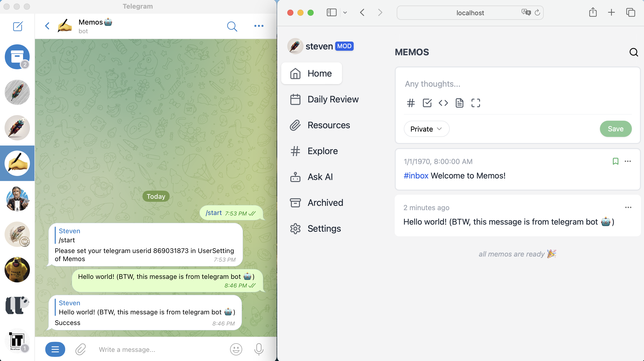The width and height of the screenshot is (644, 361).
Task: Open the panda avatar chat in Telegram sidebar
Action: coord(17,305)
